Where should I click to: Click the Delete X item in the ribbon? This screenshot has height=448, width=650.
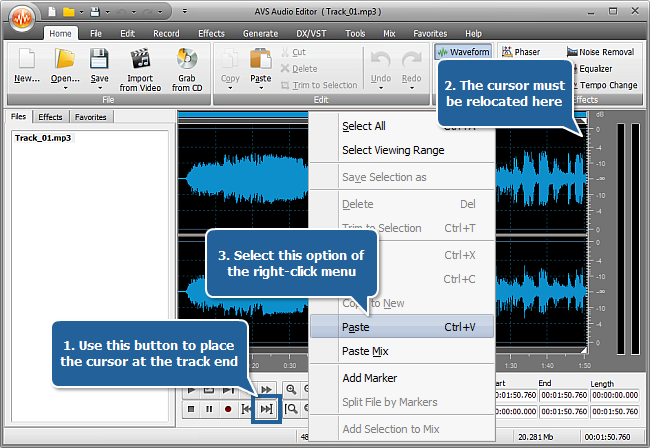coord(299,69)
